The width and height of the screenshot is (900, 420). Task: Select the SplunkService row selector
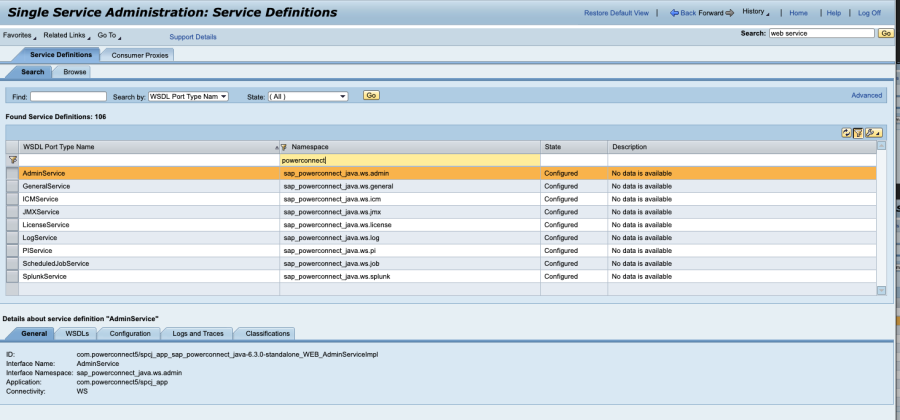pos(12,276)
